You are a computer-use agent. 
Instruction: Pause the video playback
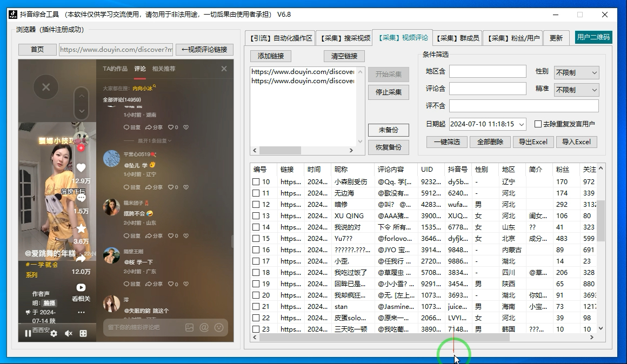click(28, 333)
